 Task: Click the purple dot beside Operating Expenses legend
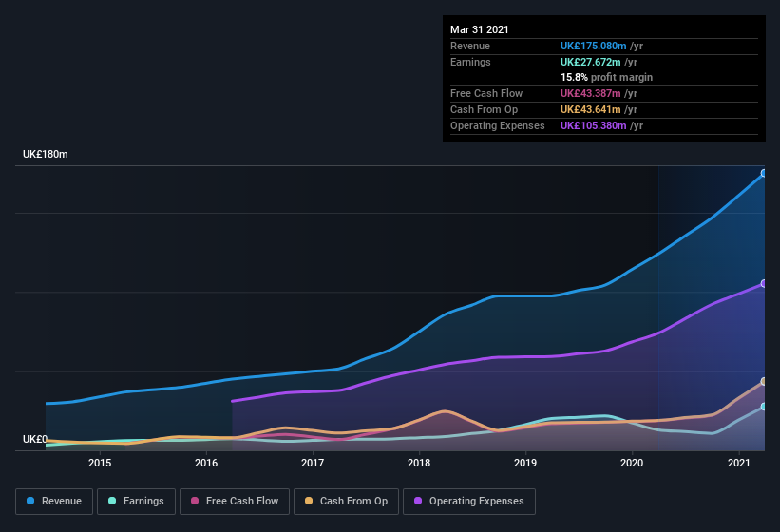[418, 501]
